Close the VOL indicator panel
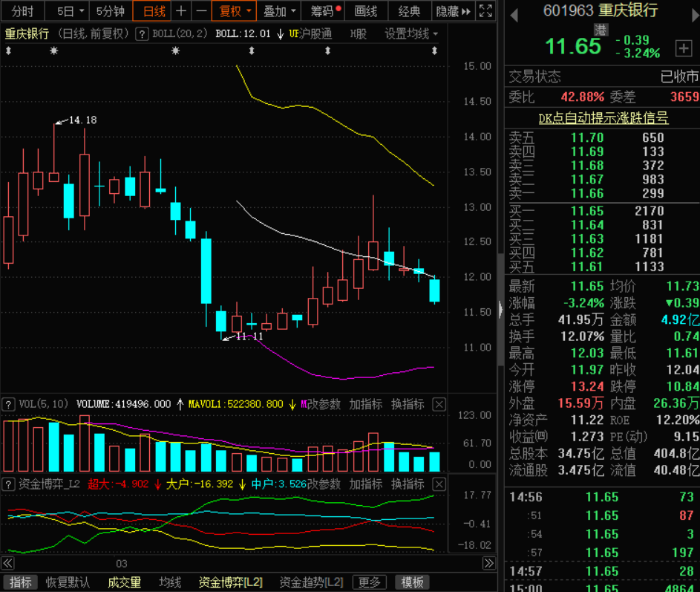The image size is (700, 592). click(439, 404)
